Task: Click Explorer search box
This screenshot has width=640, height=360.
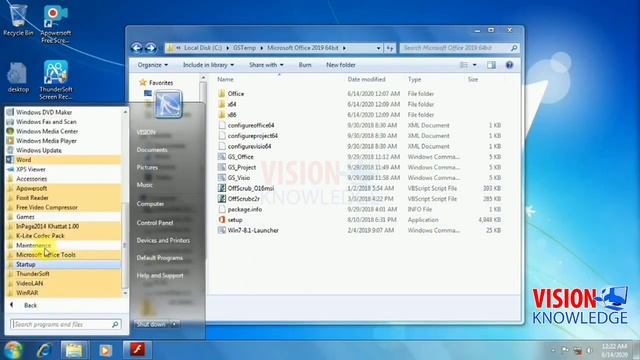Action: (x=460, y=48)
